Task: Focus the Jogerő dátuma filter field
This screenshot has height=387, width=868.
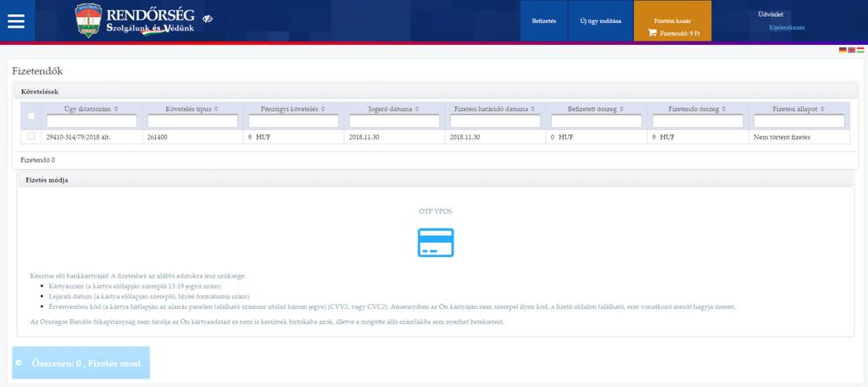Action: [394, 121]
